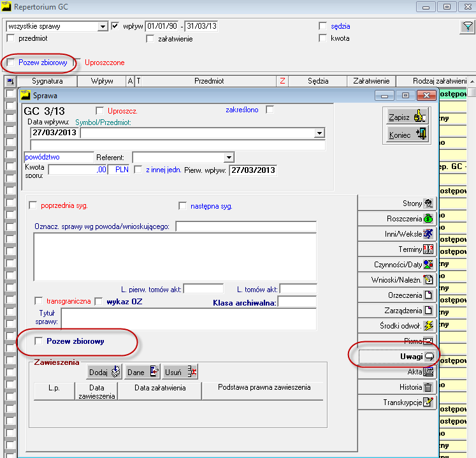Screen dimensions: 476x458
Task: Open the wszystkie sprawy dropdown
Action: coord(103,26)
